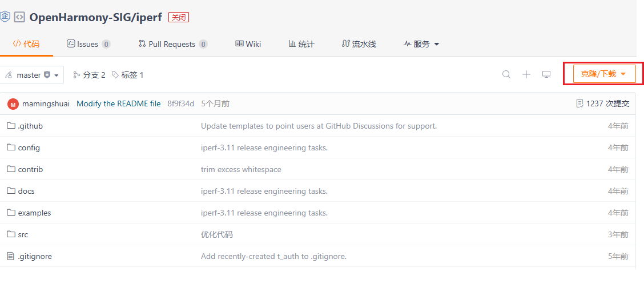Open the 流水线 tab
The width and height of the screenshot is (644, 287).
(x=359, y=44)
